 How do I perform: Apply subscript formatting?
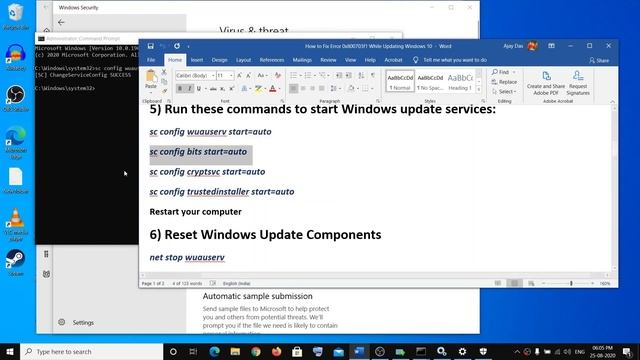click(222, 89)
